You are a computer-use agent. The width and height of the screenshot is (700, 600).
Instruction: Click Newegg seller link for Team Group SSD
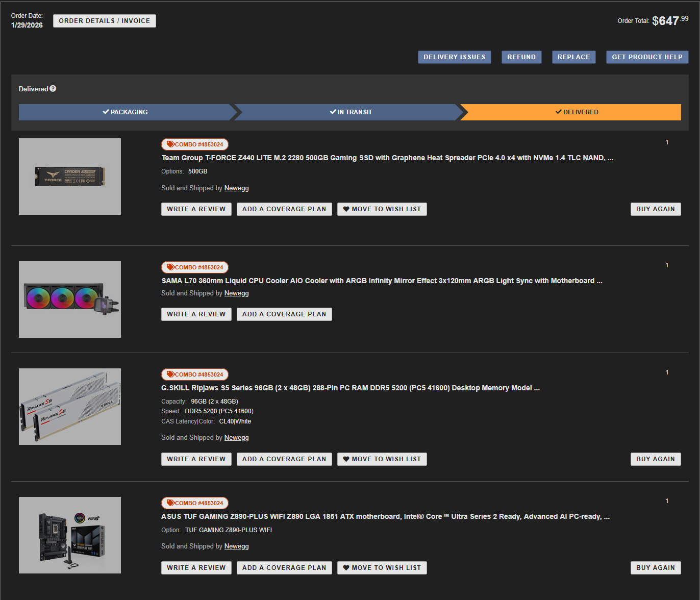tap(237, 188)
